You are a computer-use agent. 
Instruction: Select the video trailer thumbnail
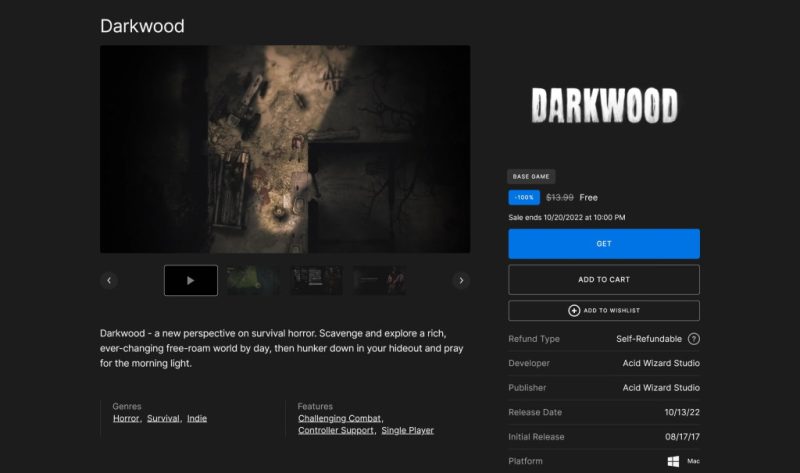tap(191, 280)
